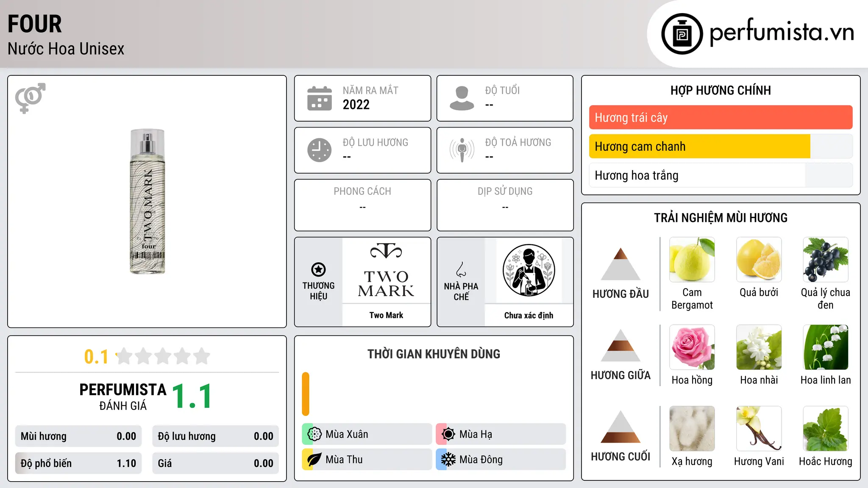Image resolution: width=868 pixels, height=488 pixels.
Task: Click the Xạ hương note label
Action: click(x=692, y=461)
